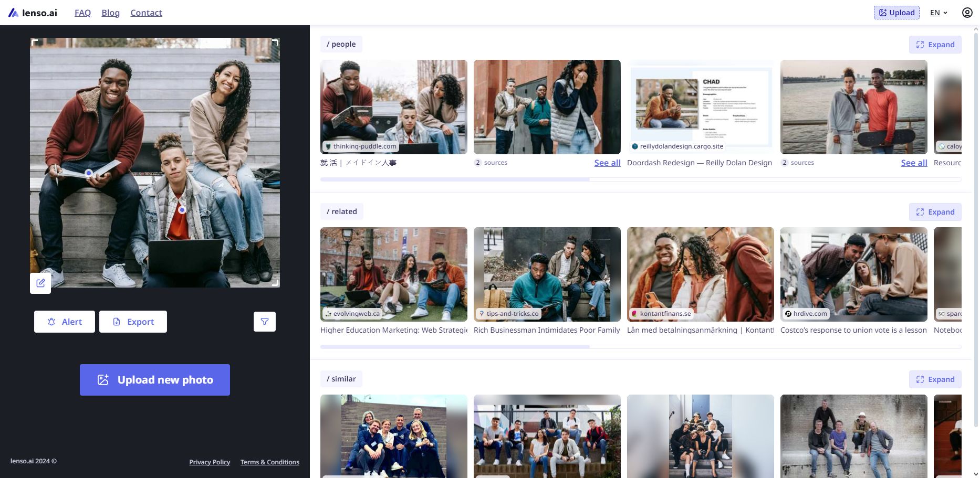
Task: Export results via the Export icon button
Action: coord(133,321)
